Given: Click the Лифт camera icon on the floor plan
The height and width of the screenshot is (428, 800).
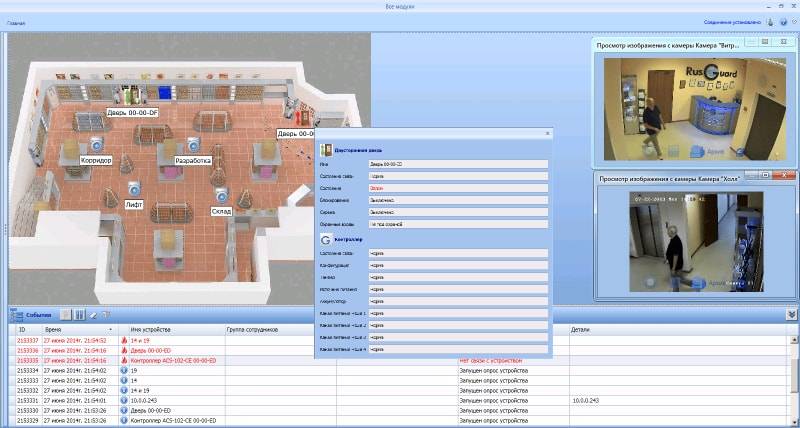Looking at the screenshot, I should click(x=133, y=187).
